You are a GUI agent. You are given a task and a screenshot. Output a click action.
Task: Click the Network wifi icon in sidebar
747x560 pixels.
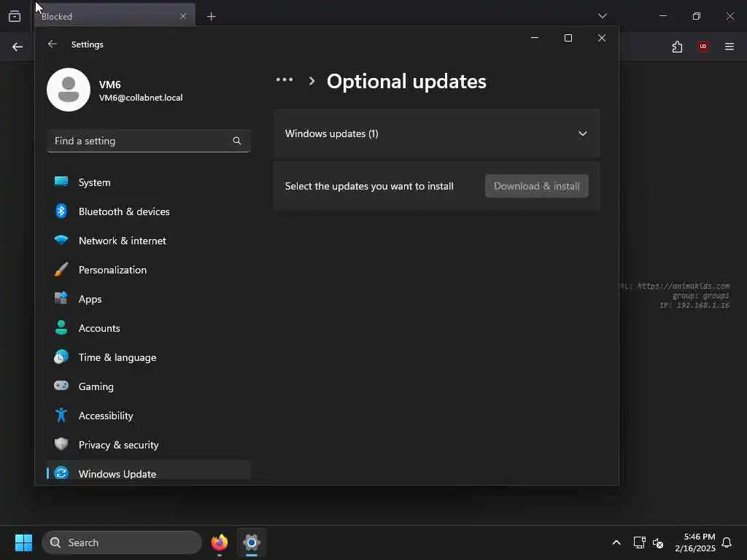click(x=61, y=240)
